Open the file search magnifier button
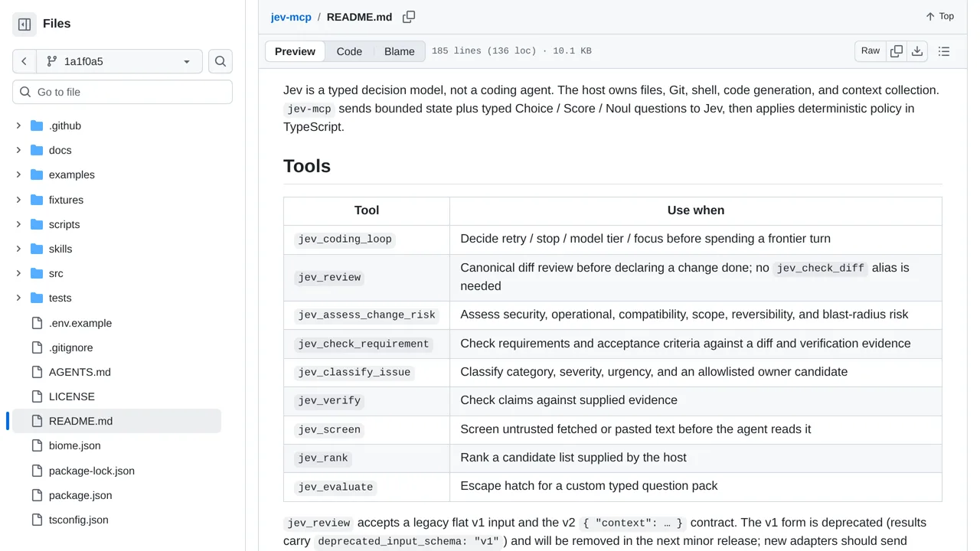 click(220, 61)
